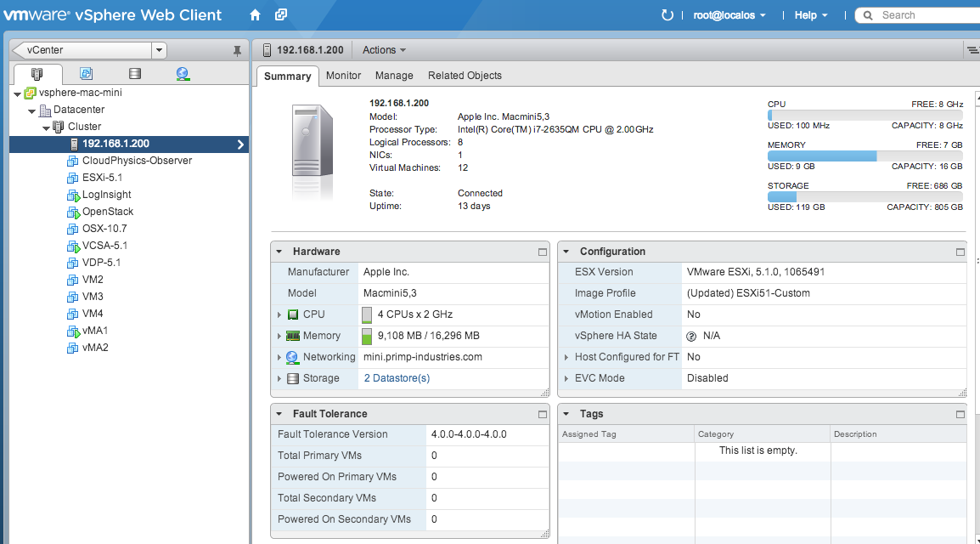Expand the Networking hardware row
This screenshot has height=544, width=980.
[x=279, y=357]
